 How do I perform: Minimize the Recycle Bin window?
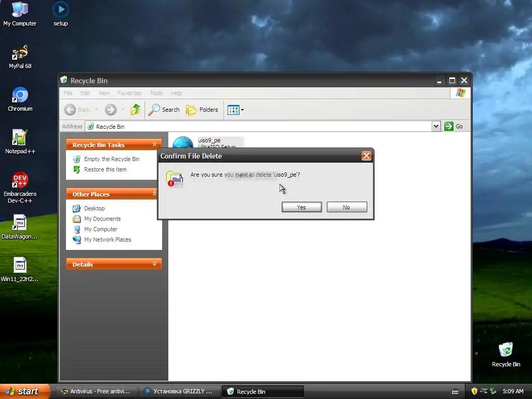[440, 81]
